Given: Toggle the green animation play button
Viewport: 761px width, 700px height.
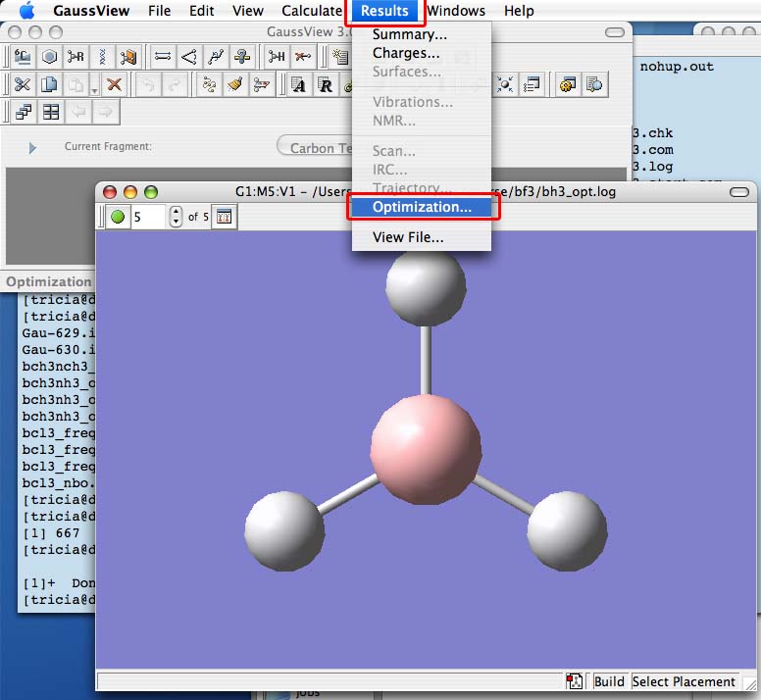Looking at the screenshot, I should (x=118, y=217).
